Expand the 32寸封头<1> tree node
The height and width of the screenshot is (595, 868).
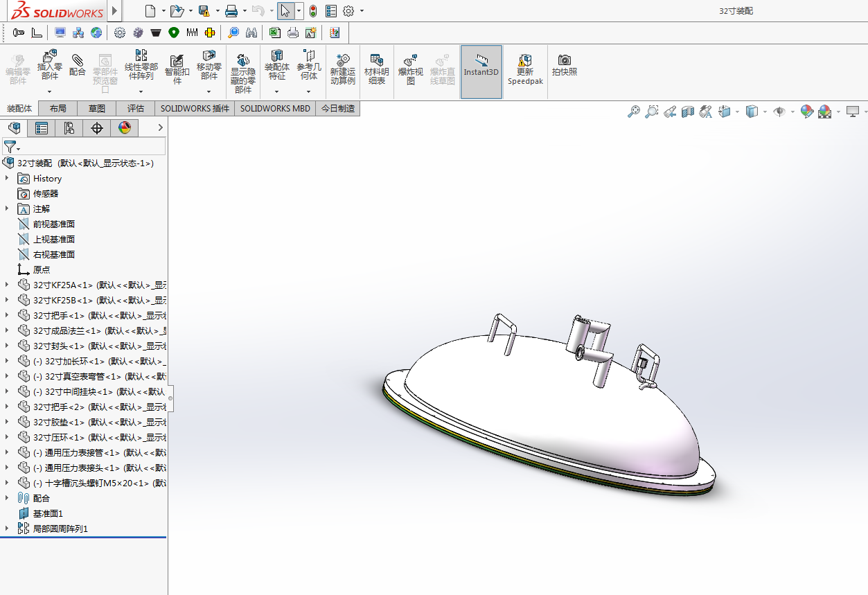tap(7, 346)
